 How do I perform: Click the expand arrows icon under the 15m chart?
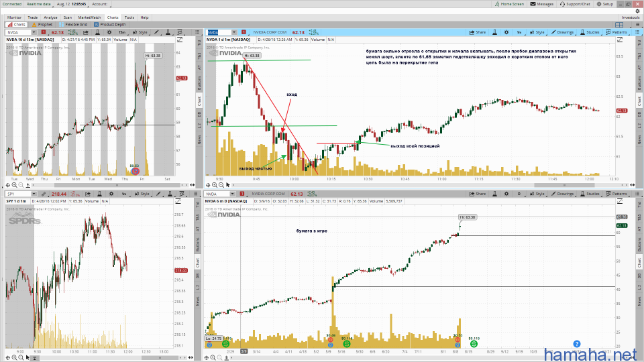[x=192, y=185]
